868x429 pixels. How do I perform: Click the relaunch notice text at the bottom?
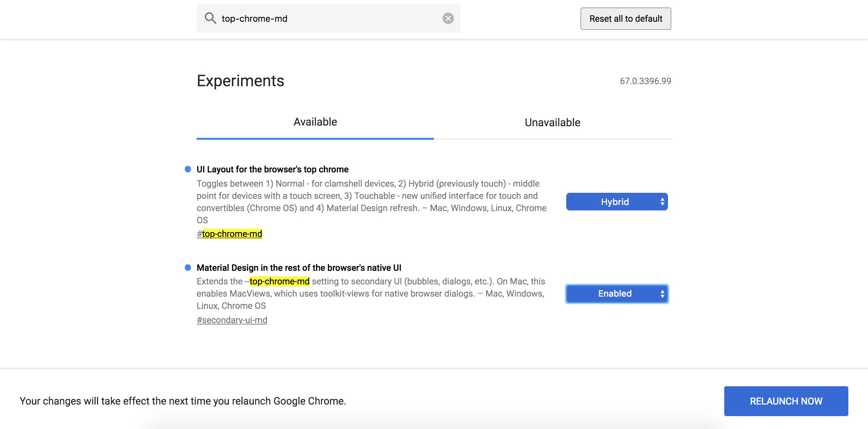[183, 401]
